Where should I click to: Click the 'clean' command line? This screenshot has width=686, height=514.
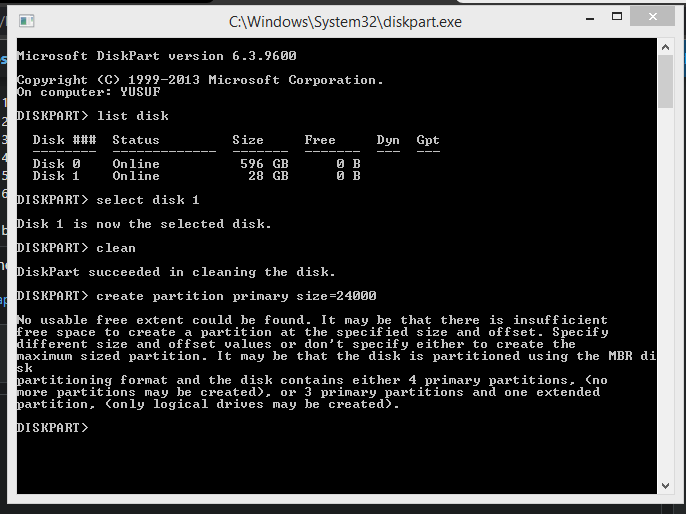(x=76, y=248)
